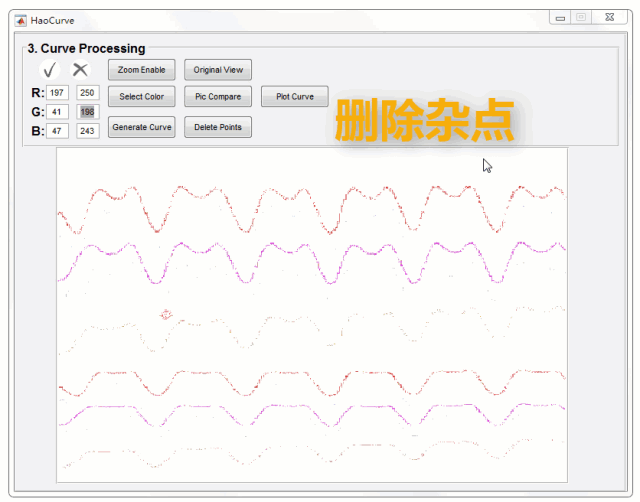Click the red noise cluster in plot
The image size is (640, 502).
[x=166, y=314]
